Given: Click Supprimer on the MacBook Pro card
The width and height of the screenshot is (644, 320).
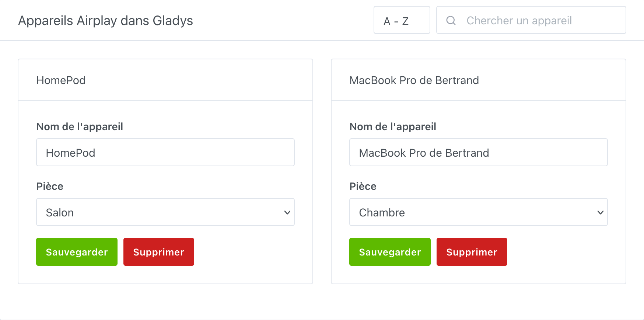Looking at the screenshot, I should 472,252.
